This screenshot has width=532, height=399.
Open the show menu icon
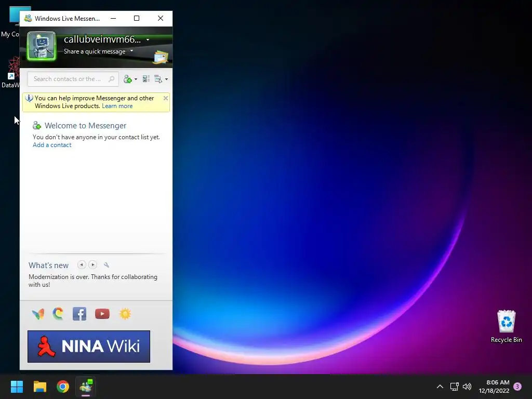158,79
